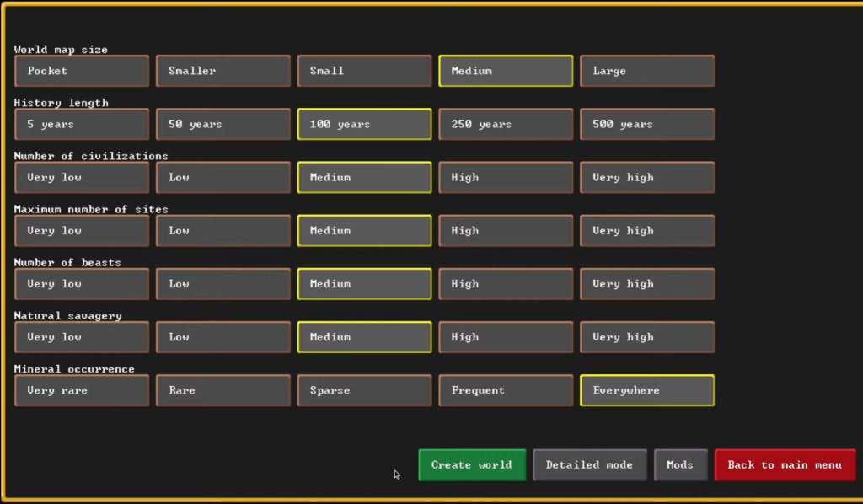The image size is (863, 504).
Task: Set maximum number of sites to Very high
Action: coord(647,231)
